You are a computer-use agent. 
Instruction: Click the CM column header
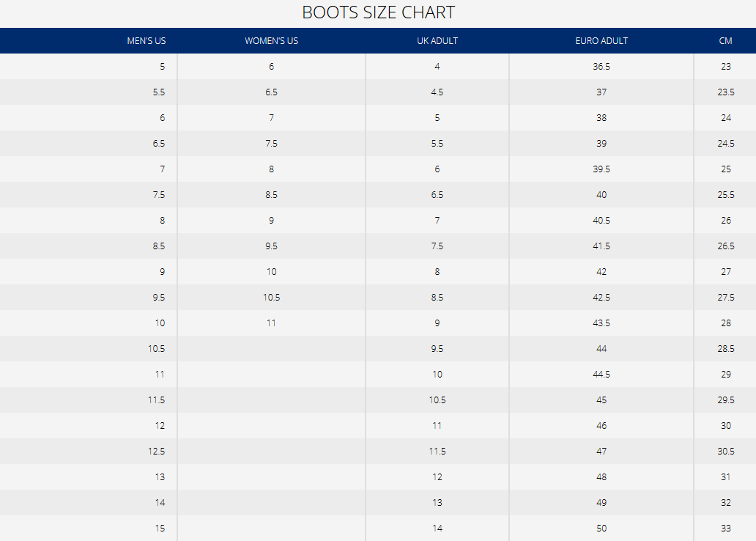coord(725,41)
